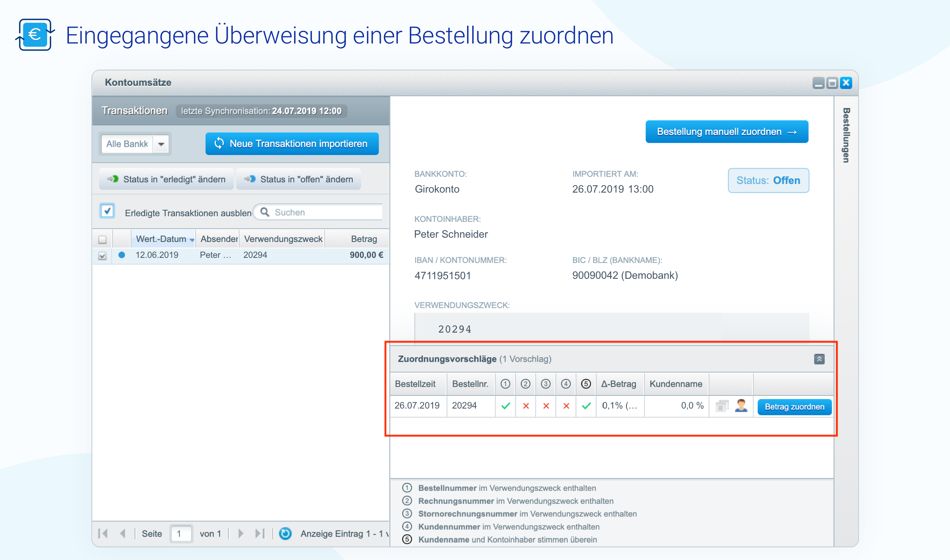The width and height of the screenshot is (950, 560).
Task: Click column header circled 1
Action: pos(505,384)
